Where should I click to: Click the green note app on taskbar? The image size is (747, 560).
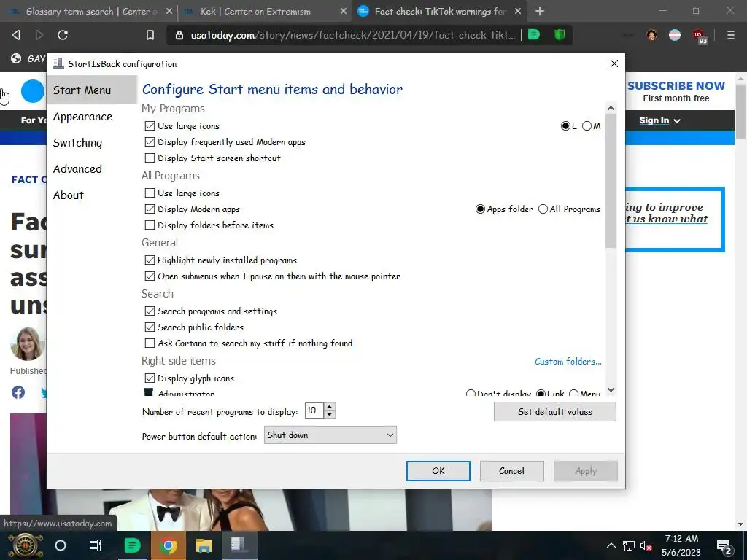[x=133, y=545]
